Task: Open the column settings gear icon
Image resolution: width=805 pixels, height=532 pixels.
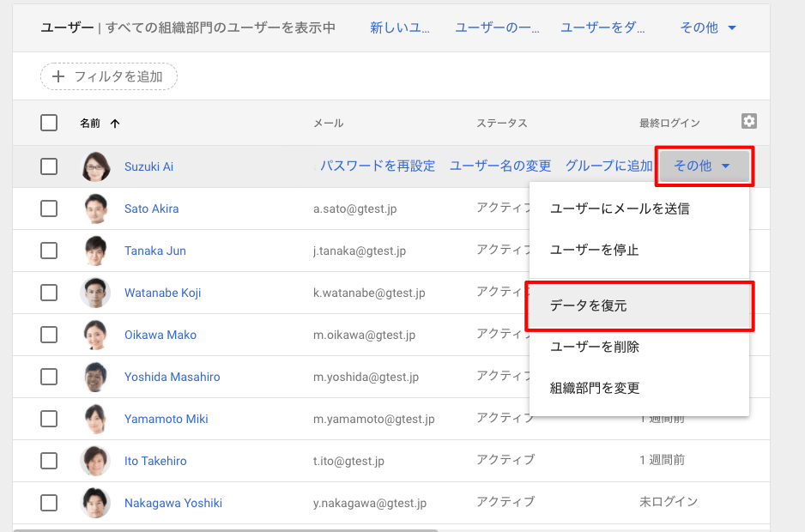Action: pyautogui.click(x=749, y=122)
